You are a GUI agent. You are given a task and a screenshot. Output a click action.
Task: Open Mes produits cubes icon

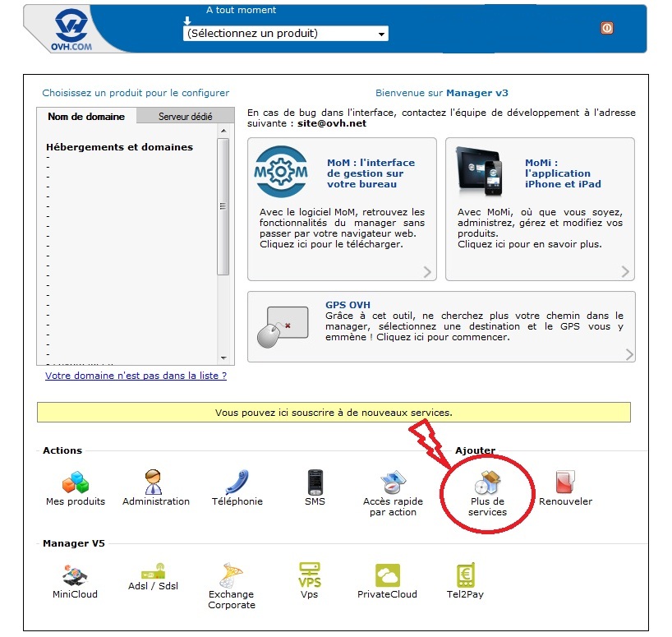[x=75, y=481]
